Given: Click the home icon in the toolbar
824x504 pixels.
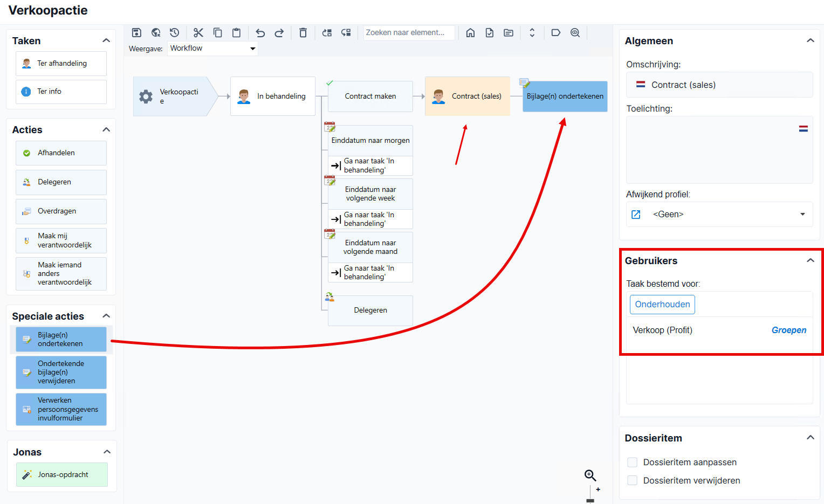Looking at the screenshot, I should pyautogui.click(x=470, y=33).
